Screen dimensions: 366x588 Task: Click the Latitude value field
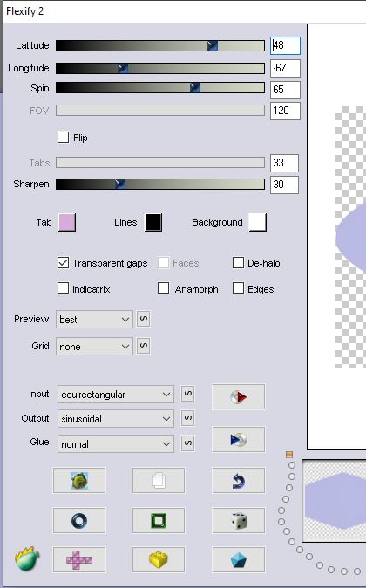285,45
